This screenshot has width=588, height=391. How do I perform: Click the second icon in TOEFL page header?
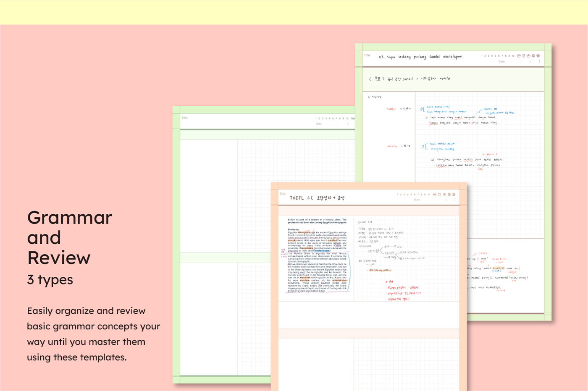click(x=439, y=195)
